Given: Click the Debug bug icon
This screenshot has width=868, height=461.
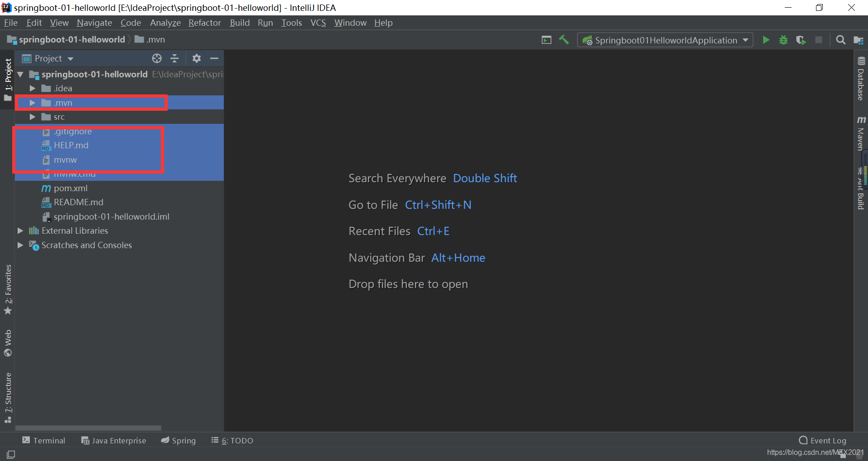Looking at the screenshot, I should coord(783,40).
